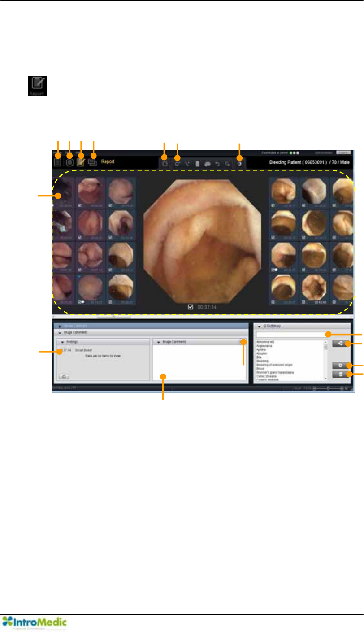Select the square shape tool in center toolbar
Viewport: 364px width, 632px height.
point(165,164)
